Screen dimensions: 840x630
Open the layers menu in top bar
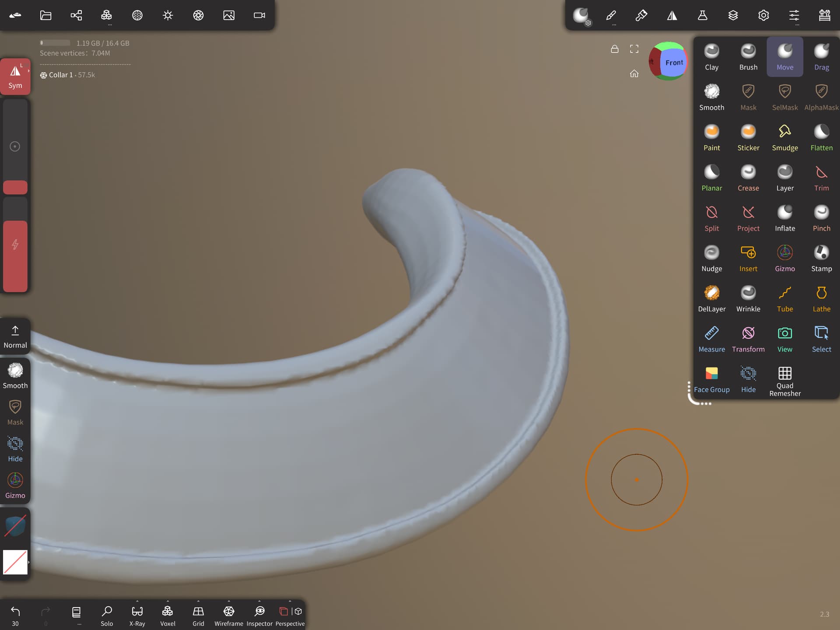733,15
